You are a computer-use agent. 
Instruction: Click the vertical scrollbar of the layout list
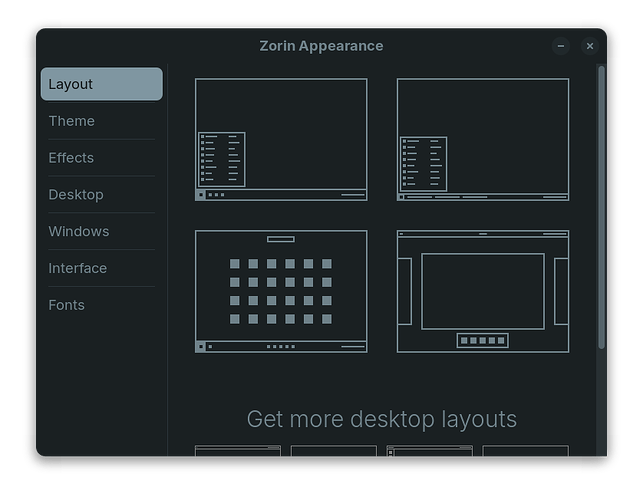[x=601, y=207]
